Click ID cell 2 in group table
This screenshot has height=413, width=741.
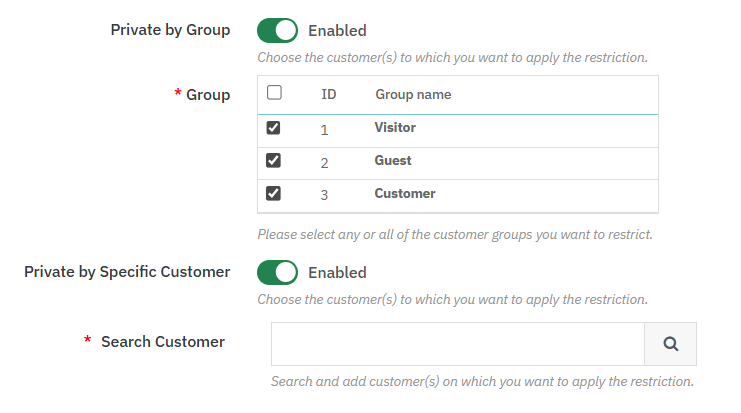(x=324, y=162)
